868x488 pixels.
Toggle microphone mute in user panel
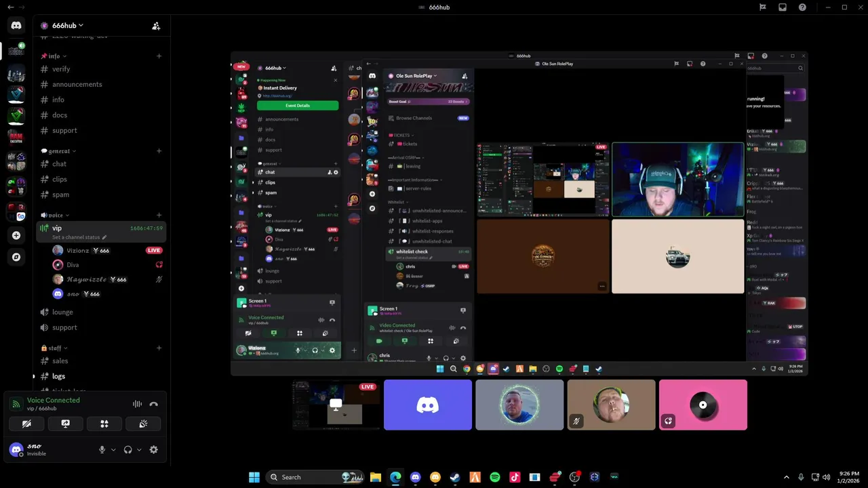coord(102,449)
